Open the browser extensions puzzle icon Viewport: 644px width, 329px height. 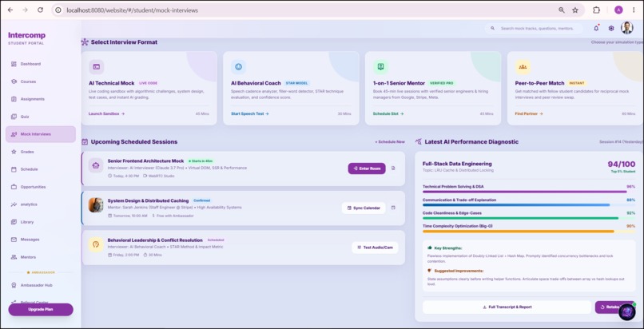[x=596, y=10]
